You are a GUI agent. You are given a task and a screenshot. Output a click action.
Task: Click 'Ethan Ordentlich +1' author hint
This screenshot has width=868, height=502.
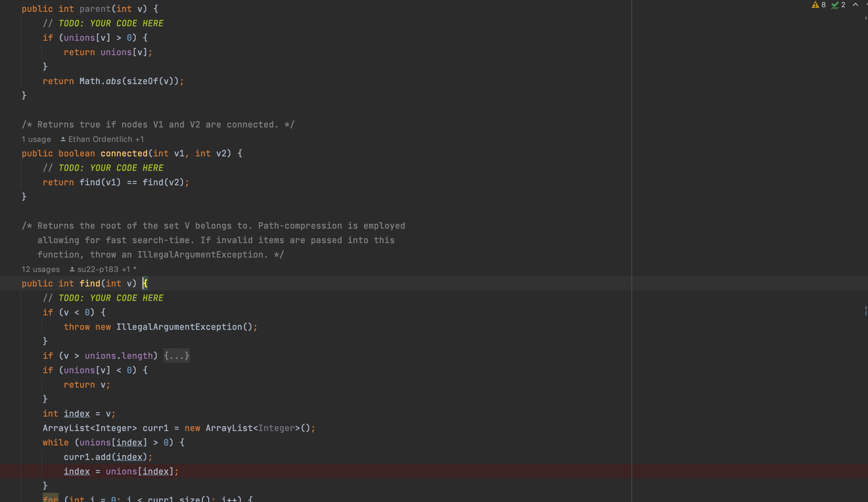(106, 139)
